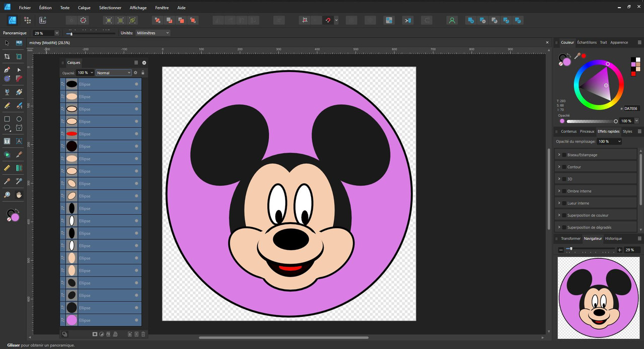Click the hex color DA7EE6 field
The width and height of the screenshot is (644, 349).
pyautogui.click(x=631, y=108)
